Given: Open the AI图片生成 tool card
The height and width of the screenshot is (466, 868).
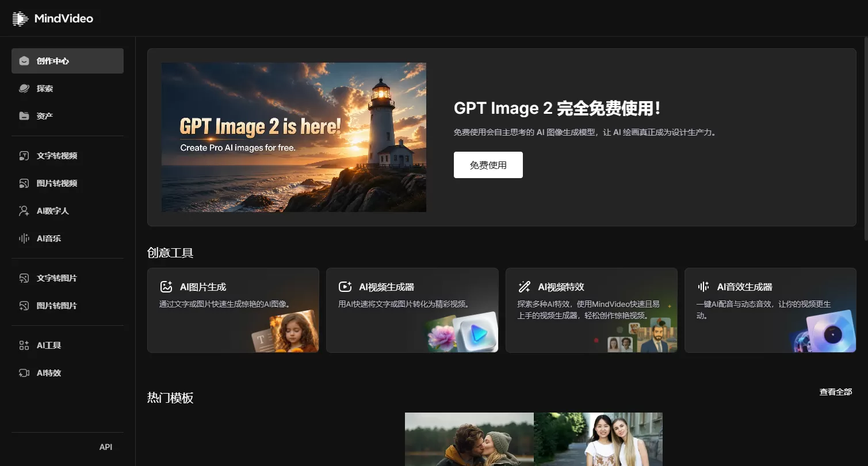Looking at the screenshot, I should tap(233, 310).
